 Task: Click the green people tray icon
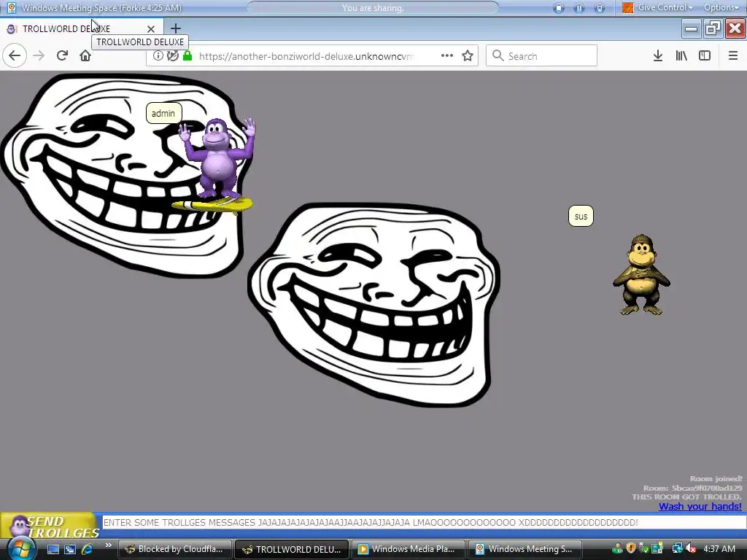click(617, 549)
